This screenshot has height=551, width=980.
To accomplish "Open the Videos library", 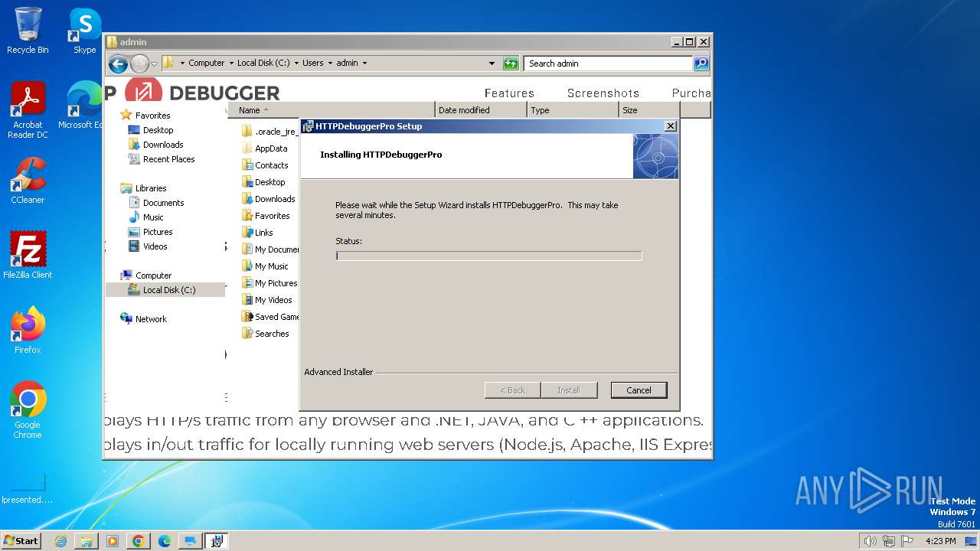I will [148, 246].
